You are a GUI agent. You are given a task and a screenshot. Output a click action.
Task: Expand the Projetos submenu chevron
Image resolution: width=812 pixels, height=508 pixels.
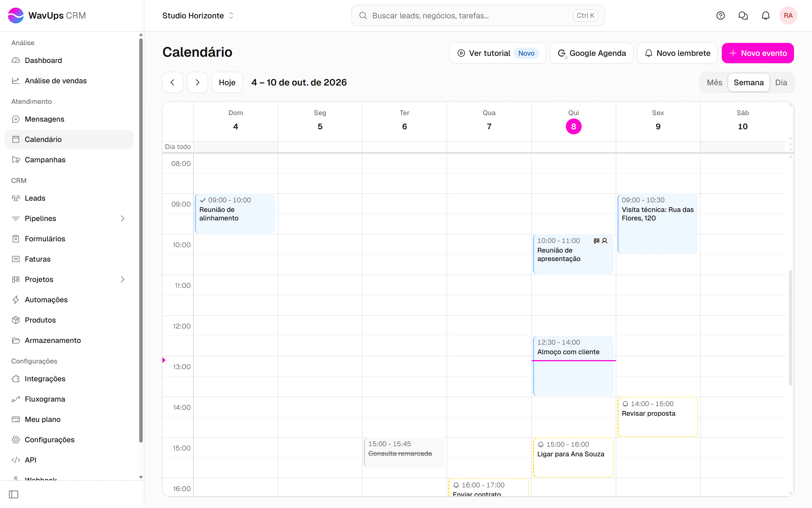click(x=122, y=279)
